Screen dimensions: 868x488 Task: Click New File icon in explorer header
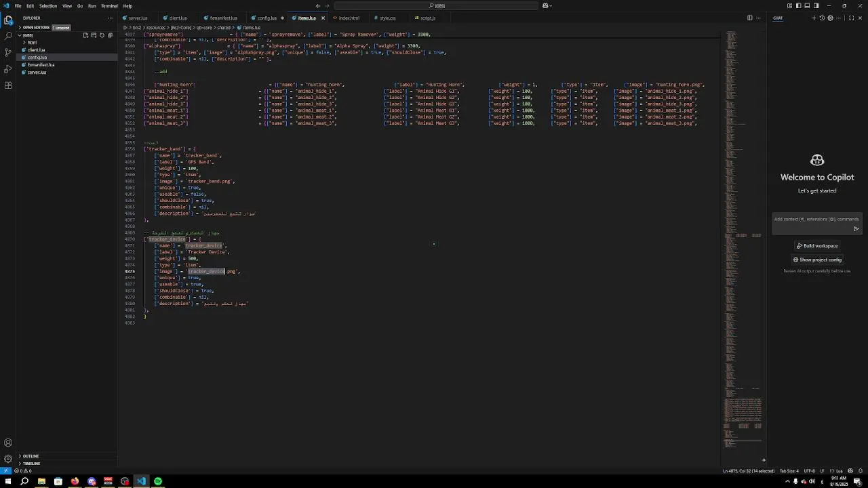point(86,35)
